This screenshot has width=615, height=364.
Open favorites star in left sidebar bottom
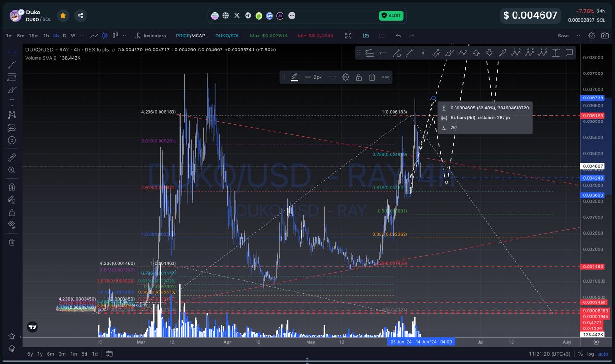[x=12, y=336]
